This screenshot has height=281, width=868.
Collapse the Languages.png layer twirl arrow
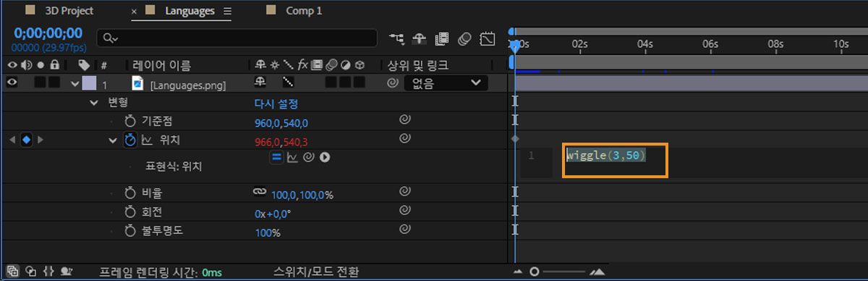[75, 83]
